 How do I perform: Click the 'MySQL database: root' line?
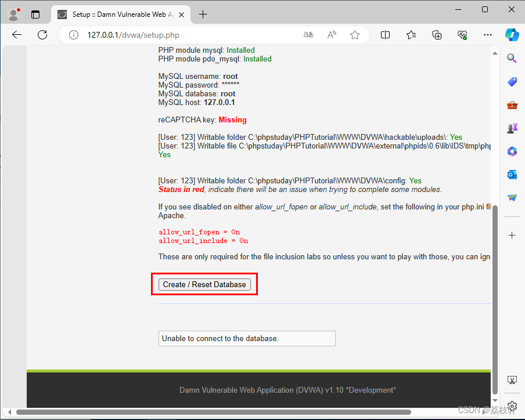[x=197, y=93]
